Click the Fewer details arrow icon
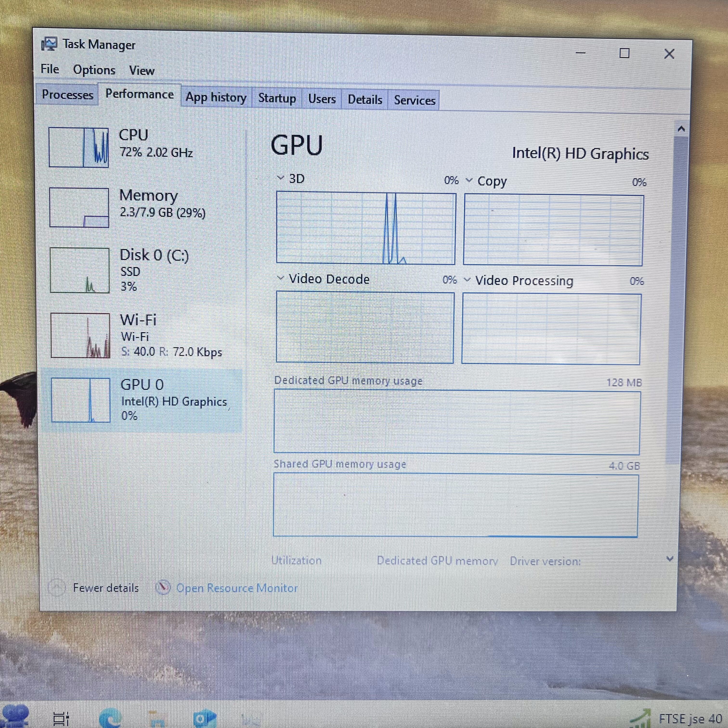 [57, 587]
